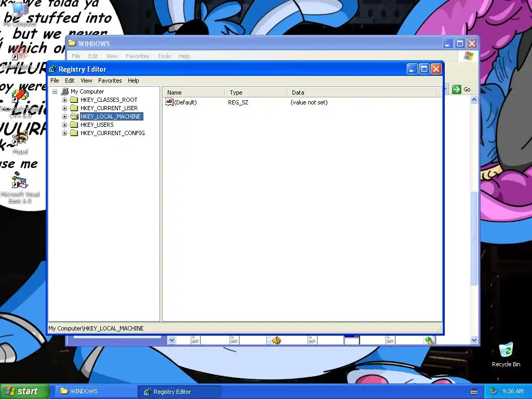Click the on-screen keyboard tray icon
Image resolution: width=532 pixels, height=399 pixels.
point(474,392)
